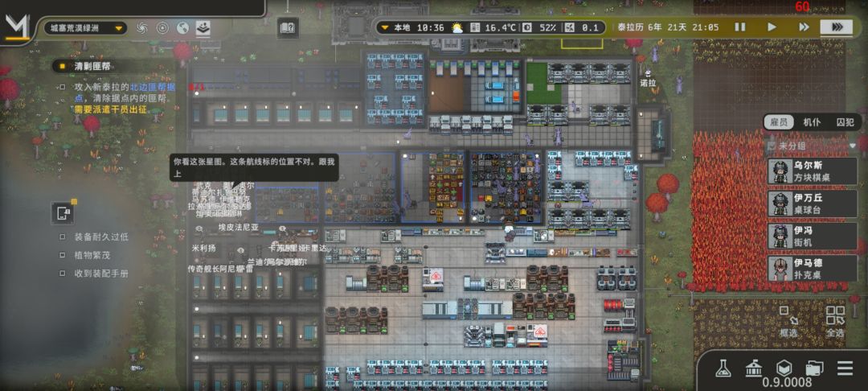This screenshot has width=868, height=391.
Task: Select employee 伊万丘 card
Action: pyautogui.click(x=812, y=204)
